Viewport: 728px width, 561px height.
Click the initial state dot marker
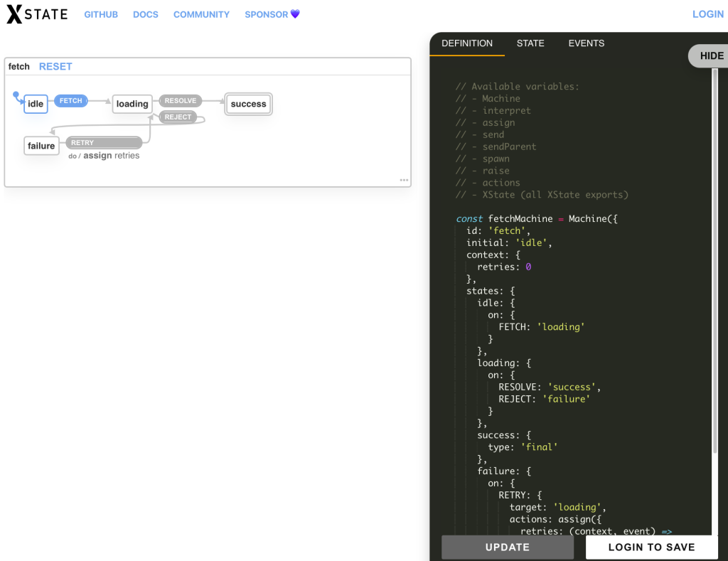coord(15,93)
